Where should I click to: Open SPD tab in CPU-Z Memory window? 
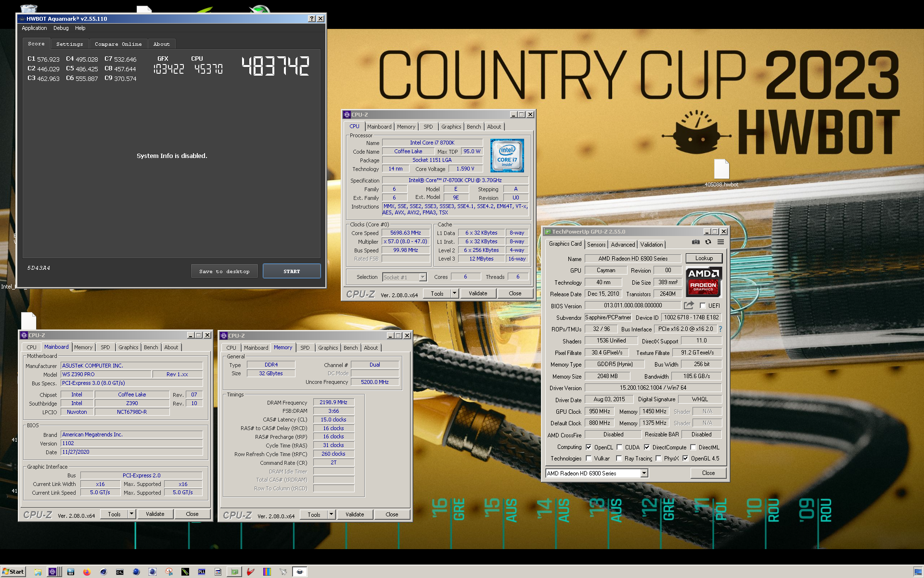[305, 348]
